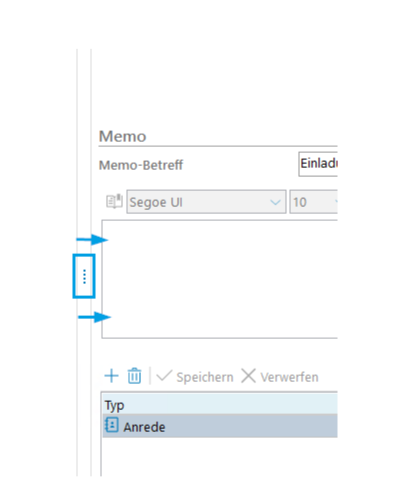Click Verwerfen to discard changes
This screenshot has height=499, width=412.
289,377
